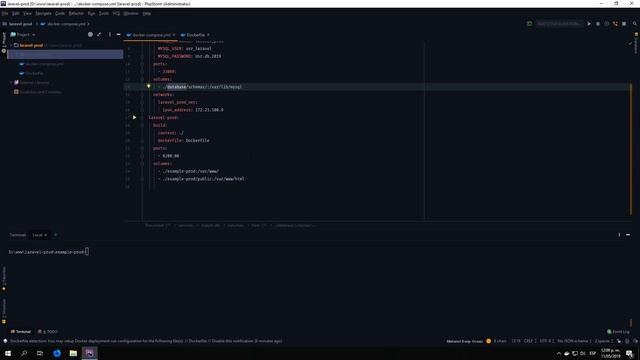The height and width of the screenshot is (360, 640).
Task: Click the UTF-8 encoding indicator
Action: pos(547,341)
